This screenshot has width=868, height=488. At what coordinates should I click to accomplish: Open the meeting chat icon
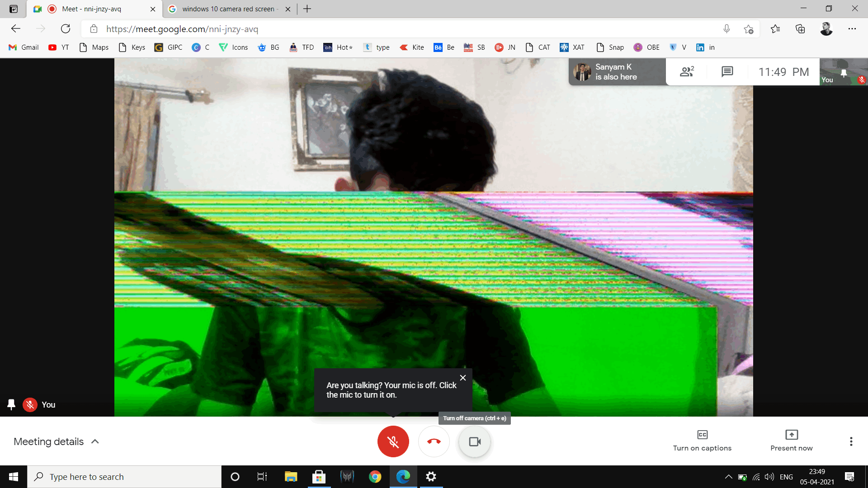click(x=727, y=71)
